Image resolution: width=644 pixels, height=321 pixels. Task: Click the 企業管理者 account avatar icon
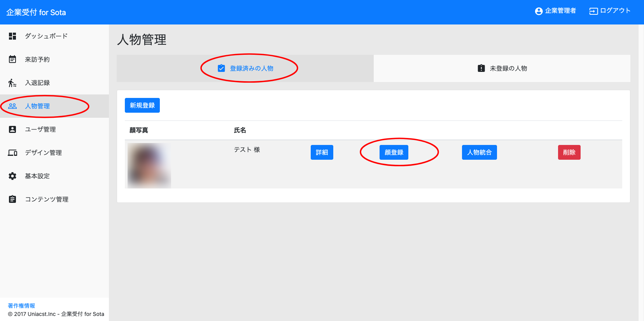pos(539,11)
